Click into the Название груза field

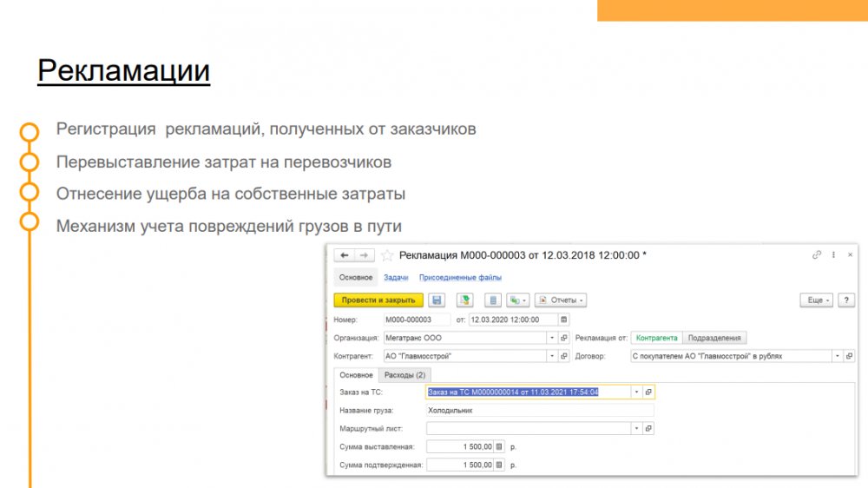pyautogui.click(x=540, y=410)
